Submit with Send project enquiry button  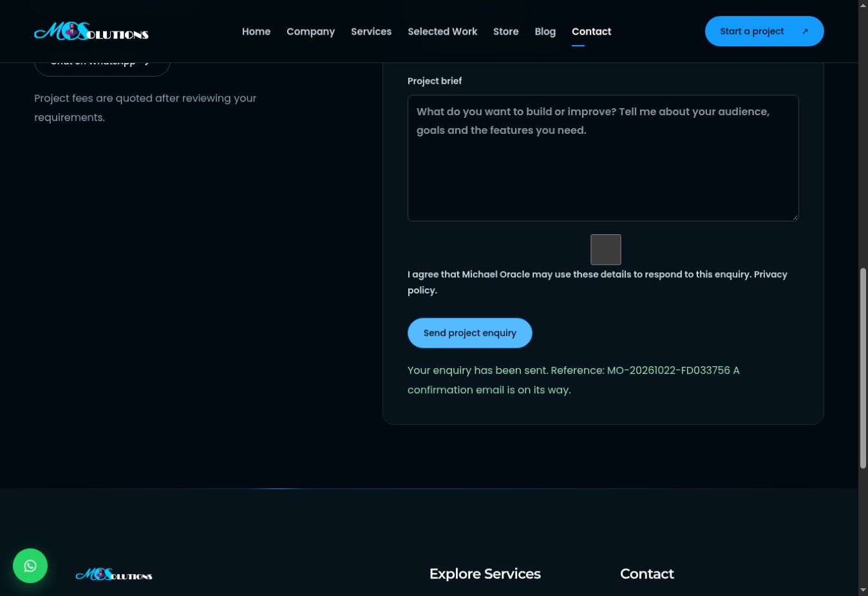pyautogui.click(x=470, y=333)
